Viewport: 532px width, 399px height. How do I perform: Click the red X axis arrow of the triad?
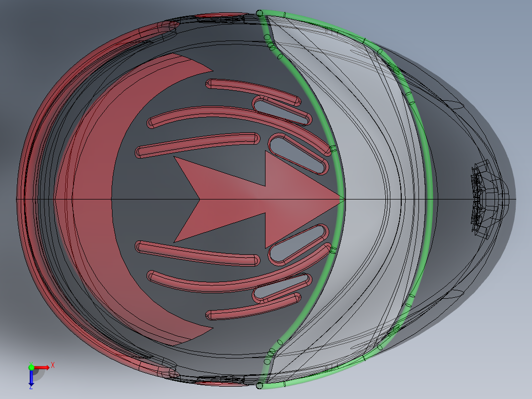pos(42,367)
